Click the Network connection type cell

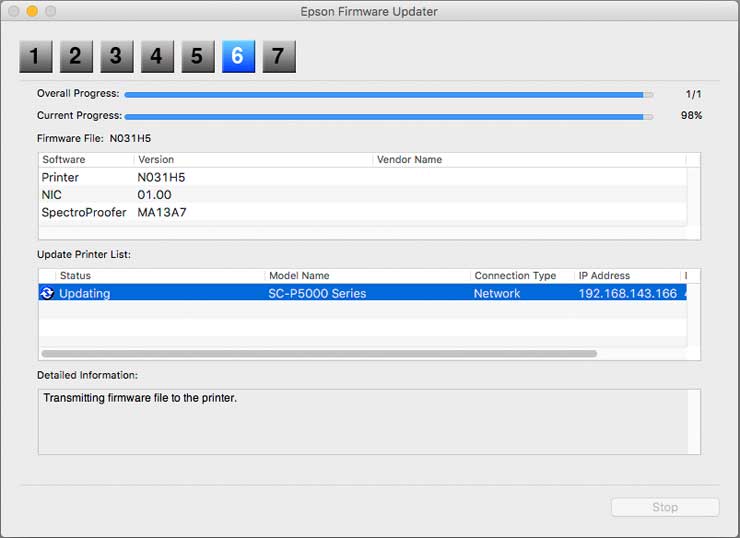497,294
